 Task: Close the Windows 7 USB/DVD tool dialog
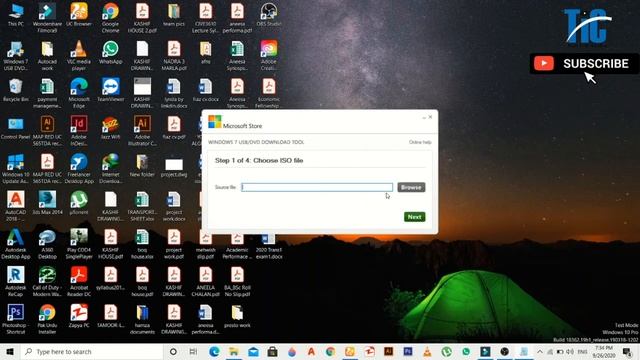(430, 117)
